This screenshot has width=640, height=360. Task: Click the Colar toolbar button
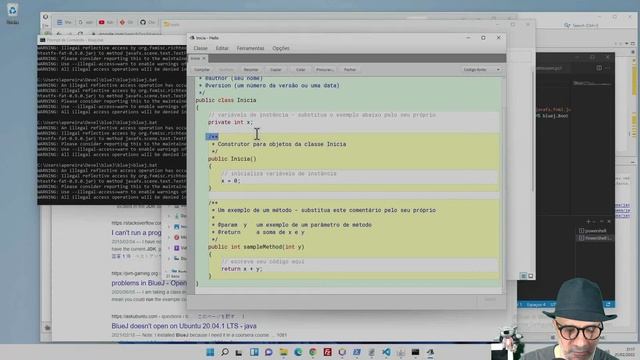pos(300,70)
